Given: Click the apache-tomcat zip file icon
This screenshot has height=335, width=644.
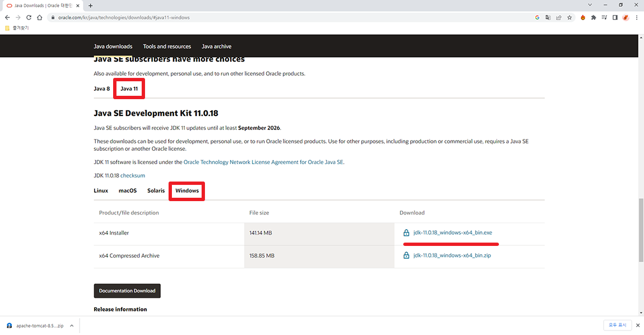Looking at the screenshot, I should (9, 325).
